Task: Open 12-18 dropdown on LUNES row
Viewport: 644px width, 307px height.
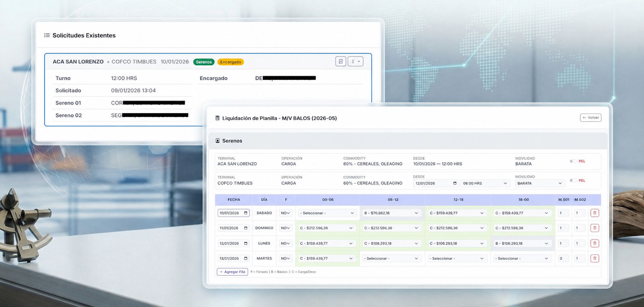Action: (x=457, y=243)
